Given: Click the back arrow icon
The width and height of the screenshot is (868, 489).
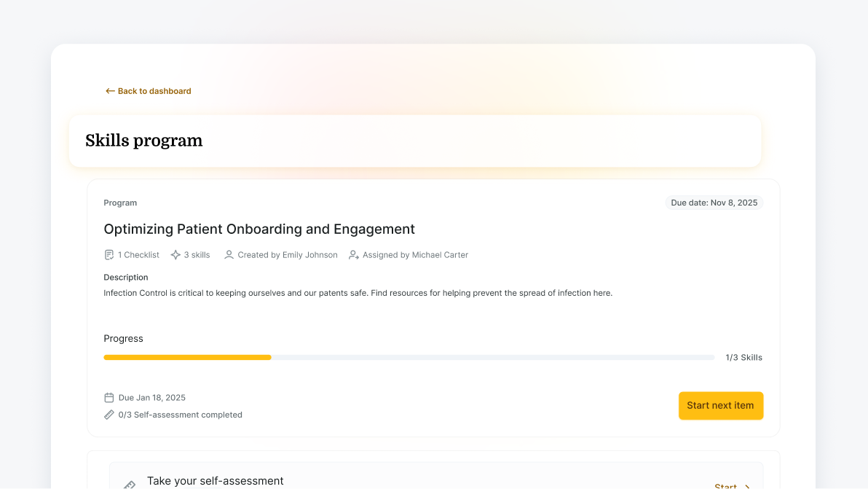Looking at the screenshot, I should (x=110, y=91).
